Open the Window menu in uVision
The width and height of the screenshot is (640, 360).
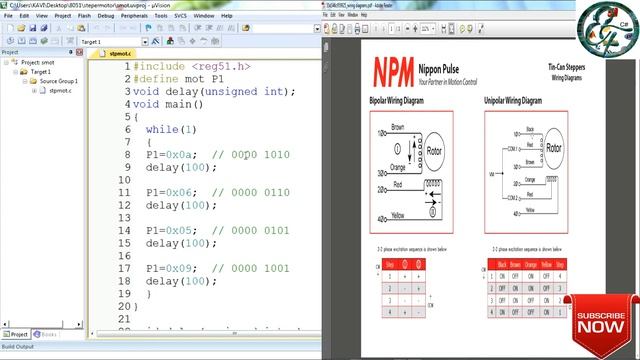pyautogui.click(x=204, y=16)
